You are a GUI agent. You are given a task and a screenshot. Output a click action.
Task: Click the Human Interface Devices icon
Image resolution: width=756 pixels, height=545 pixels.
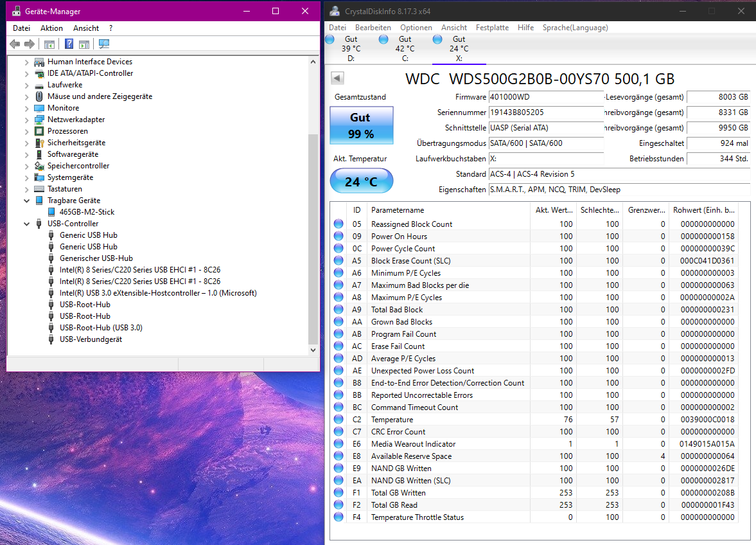[x=39, y=62]
